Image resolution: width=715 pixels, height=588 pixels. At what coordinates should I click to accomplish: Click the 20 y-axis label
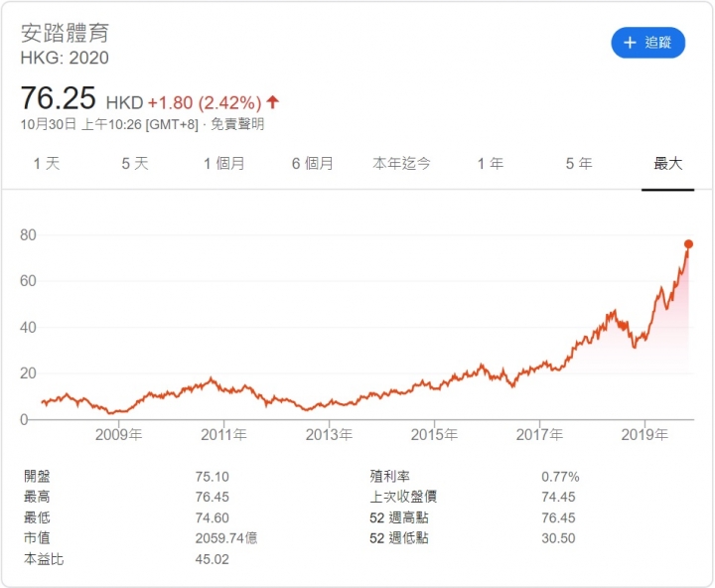click(28, 373)
